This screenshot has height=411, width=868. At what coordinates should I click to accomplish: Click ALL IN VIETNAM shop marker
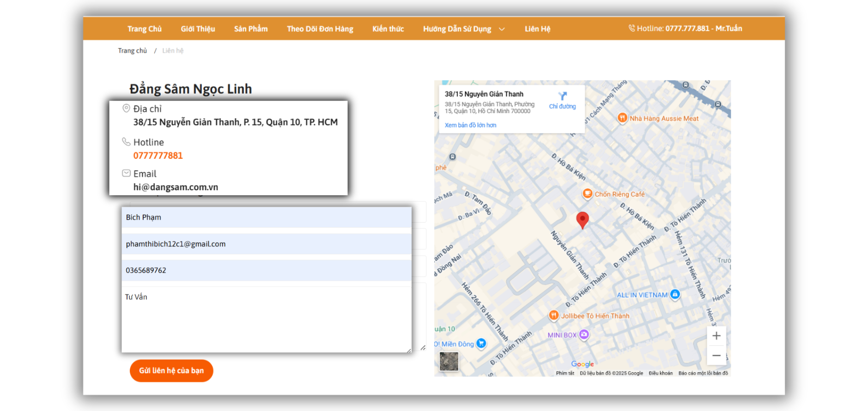675,294
